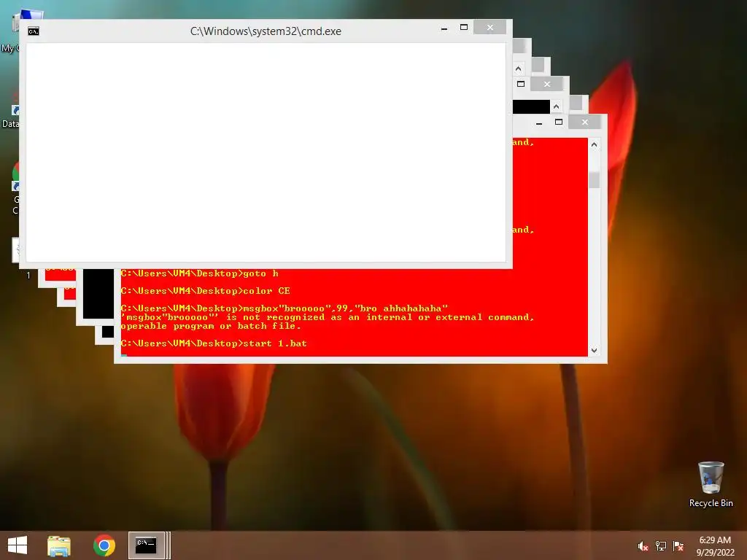The image size is (747, 560).
Task: Close the red command prompt window
Action: [x=584, y=122]
